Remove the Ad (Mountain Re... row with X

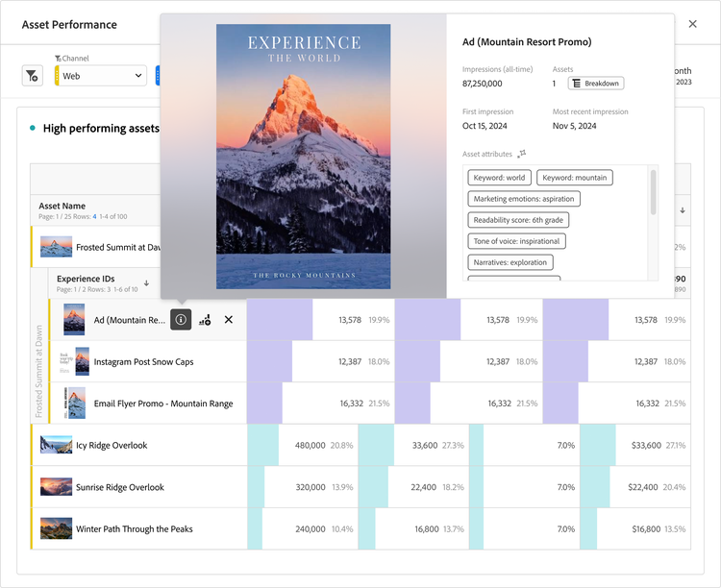pyautogui.click(x=229, y=320)
